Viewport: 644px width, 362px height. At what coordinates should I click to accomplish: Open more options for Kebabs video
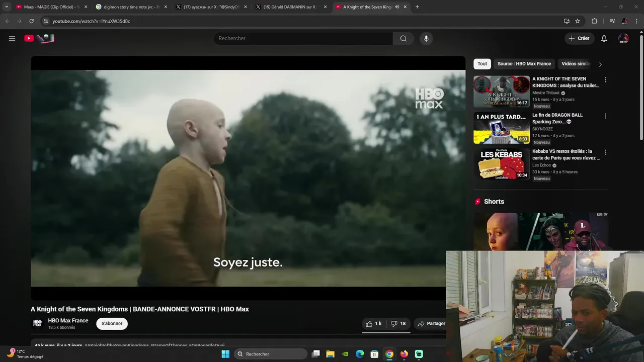pyautogui.click(x=605, y=152)
